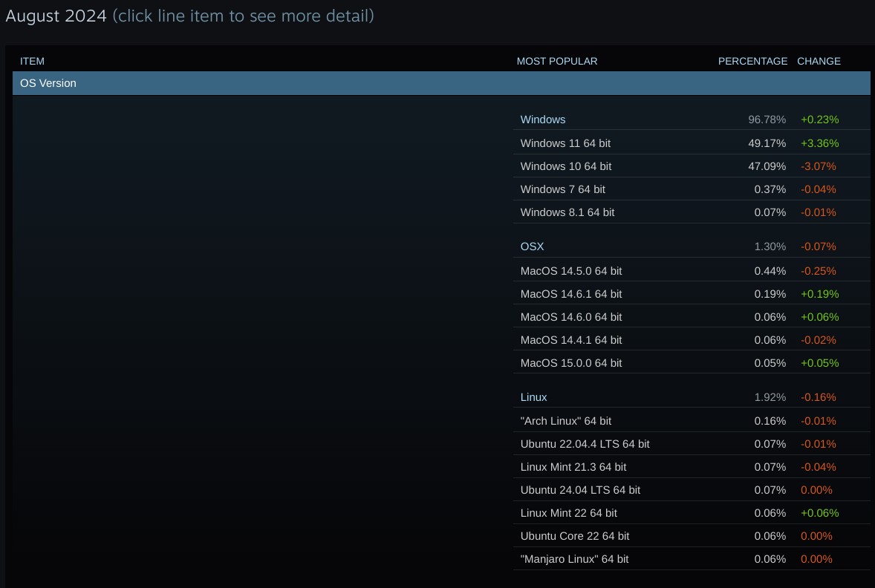This screenshot has width=875, height=588.
Task: Click Arch Linux percentage 0.16%
Action: tap(770, 421)
